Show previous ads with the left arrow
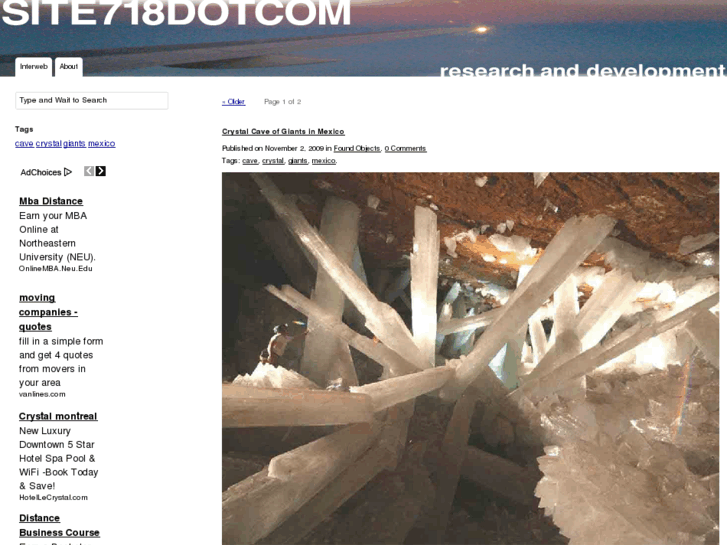Viewport: 727px width, 545px height. [x=89, y=171]
